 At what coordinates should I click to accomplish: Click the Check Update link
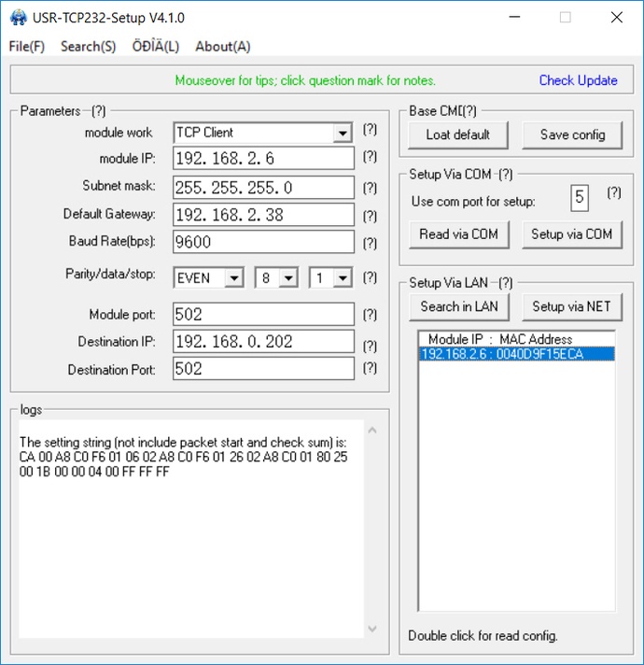[578, 80]
